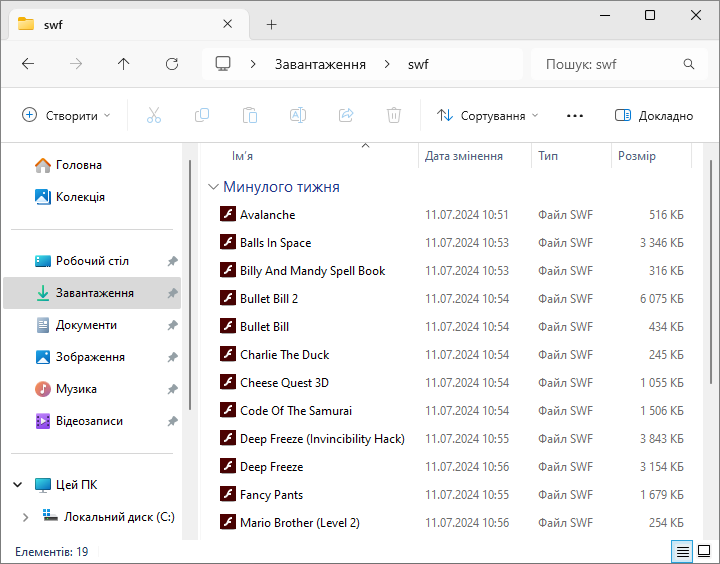Switch to large thumbnails view in status bar
720x564 pixels.
[704, 552]
